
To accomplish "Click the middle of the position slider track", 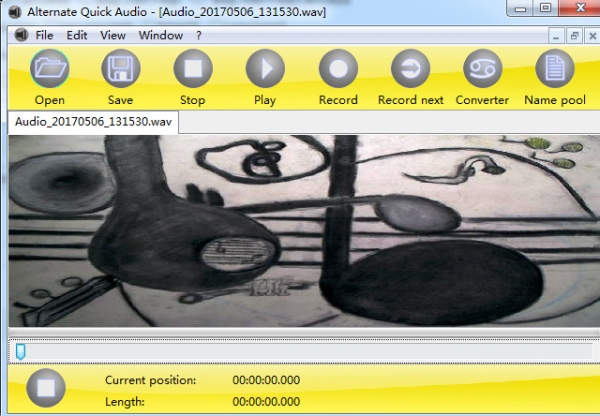I will tap(304, 352).
